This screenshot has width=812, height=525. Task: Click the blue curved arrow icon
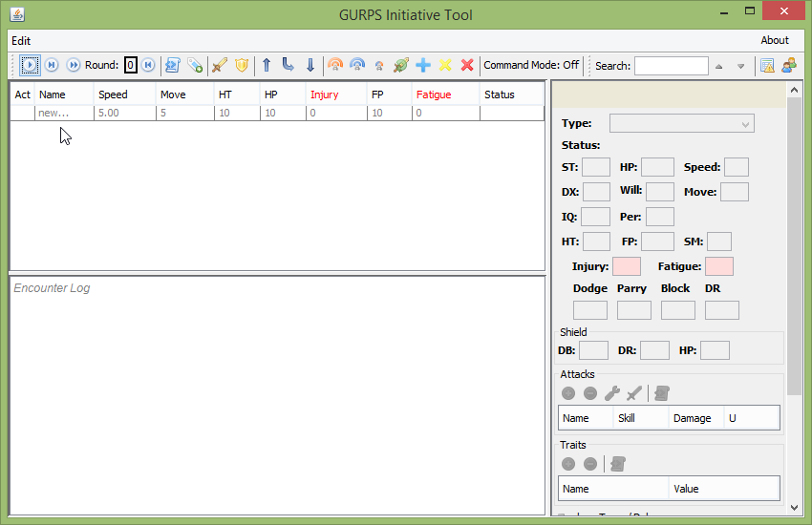coord(288,65)
